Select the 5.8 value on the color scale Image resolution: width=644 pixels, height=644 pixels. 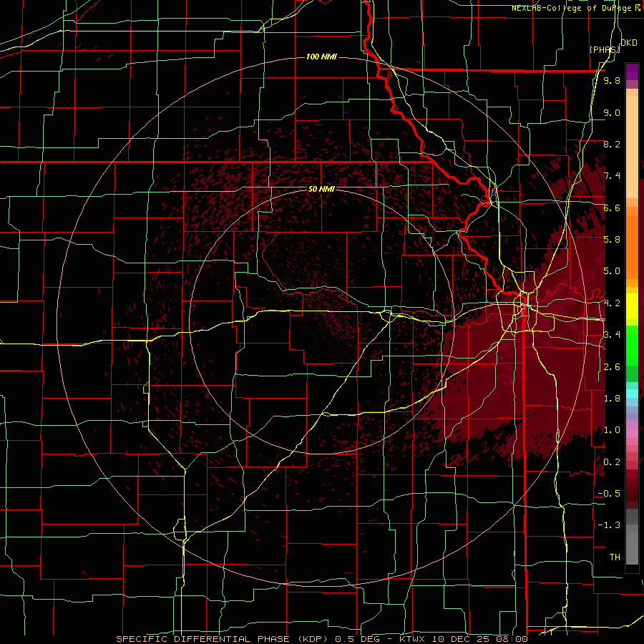(x=612, y=240)
